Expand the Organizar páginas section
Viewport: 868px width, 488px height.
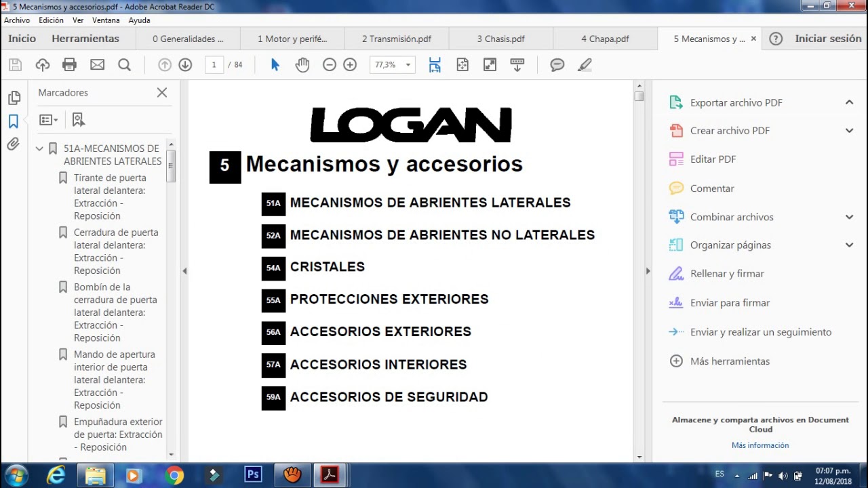point(849,245)
